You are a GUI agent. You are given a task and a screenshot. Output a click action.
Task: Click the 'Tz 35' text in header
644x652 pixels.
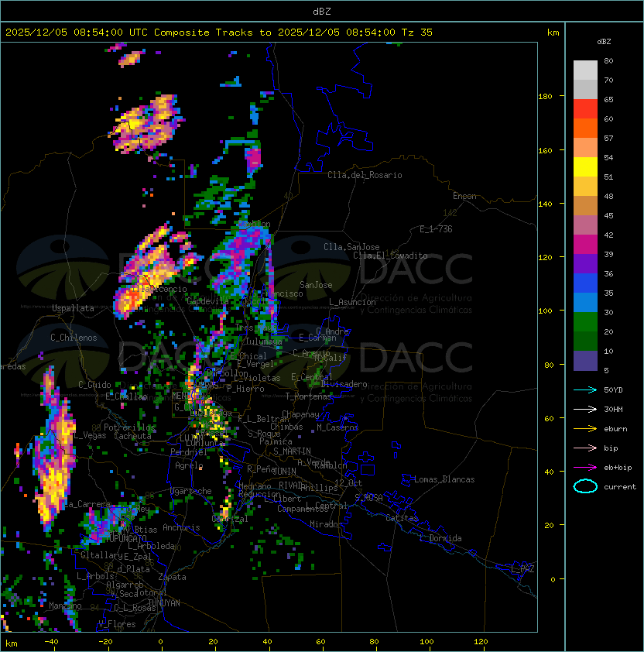coord(417,33)
